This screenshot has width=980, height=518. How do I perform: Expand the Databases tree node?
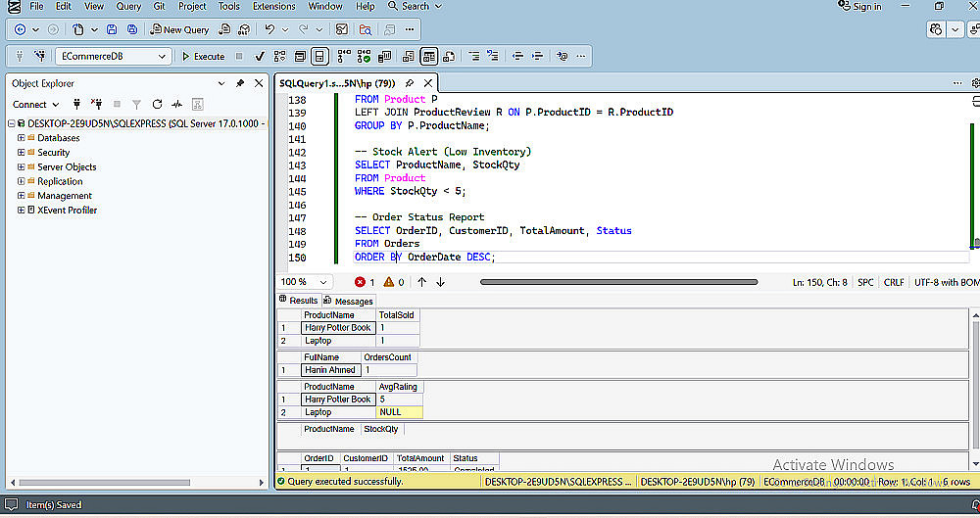pyautogui.click(x=22, y=138)
